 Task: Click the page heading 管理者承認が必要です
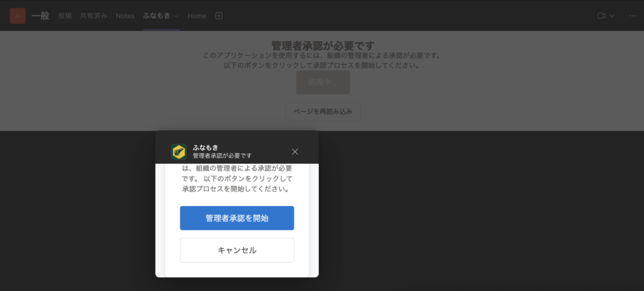pyautogui.click(x=323, y=45)
